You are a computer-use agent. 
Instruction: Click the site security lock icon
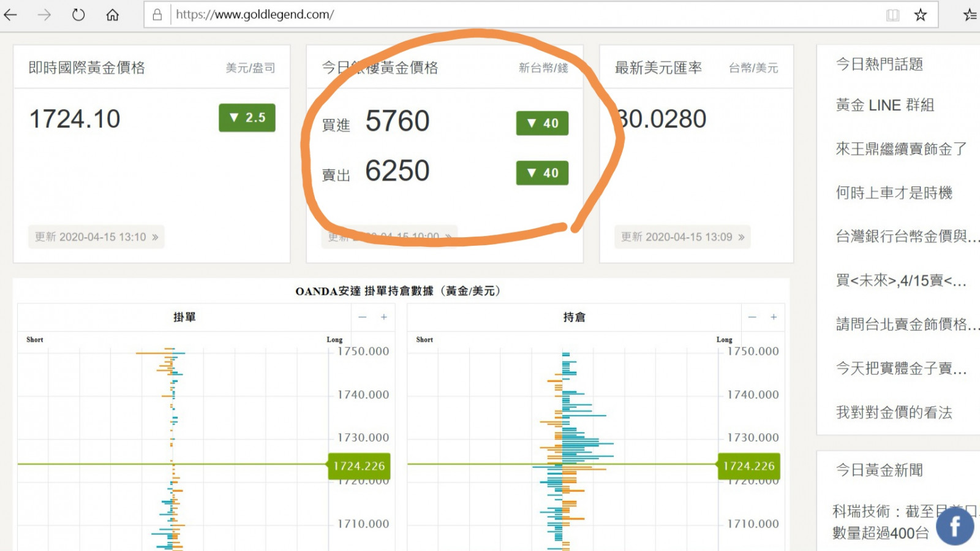tap(157, 15)
